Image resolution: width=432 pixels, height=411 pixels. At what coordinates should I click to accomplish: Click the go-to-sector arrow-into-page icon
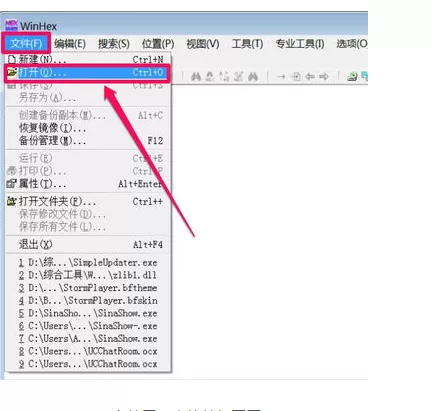pos(296,77)
